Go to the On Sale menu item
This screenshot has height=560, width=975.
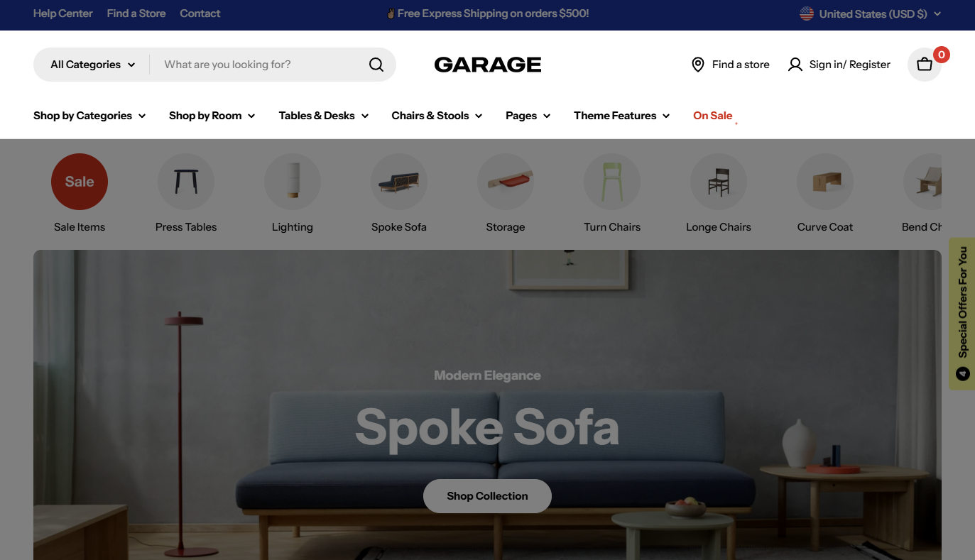[712, 116]
